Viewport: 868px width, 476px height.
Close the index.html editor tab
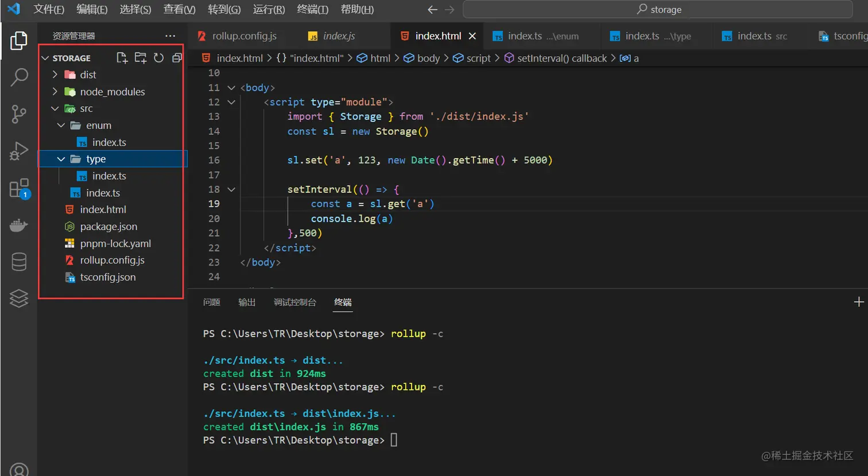[472, 36]
